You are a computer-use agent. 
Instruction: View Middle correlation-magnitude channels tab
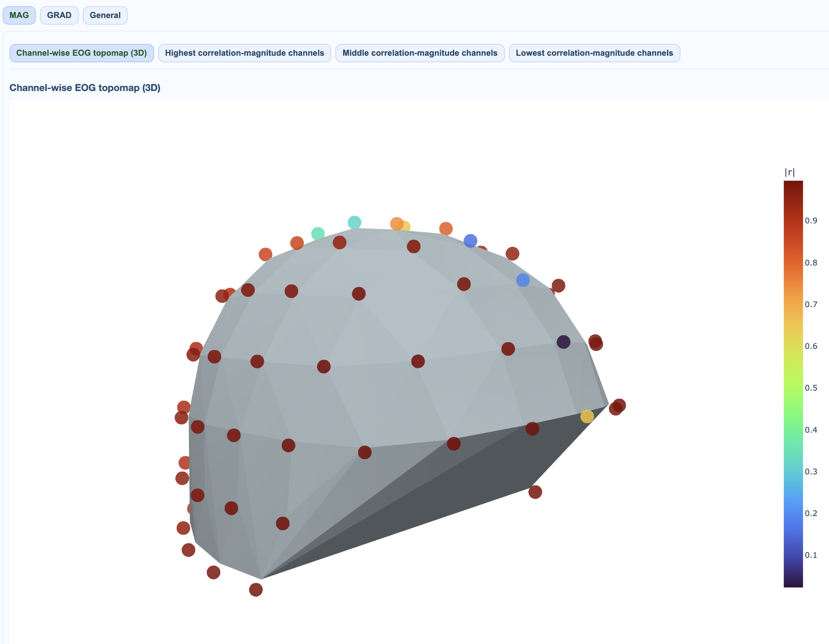click(x=420, y=53)
